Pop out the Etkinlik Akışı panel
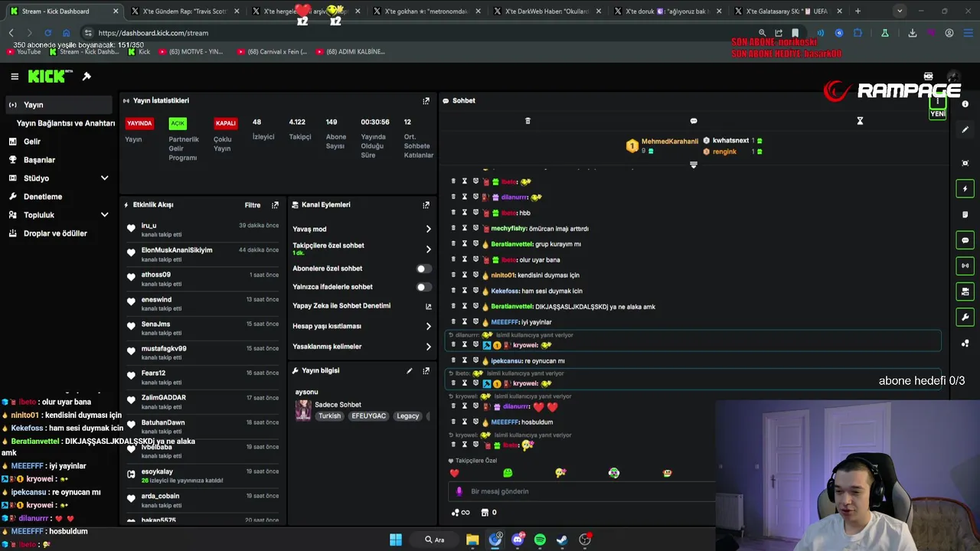Screen dimensions: 980x551 [275, 205]
